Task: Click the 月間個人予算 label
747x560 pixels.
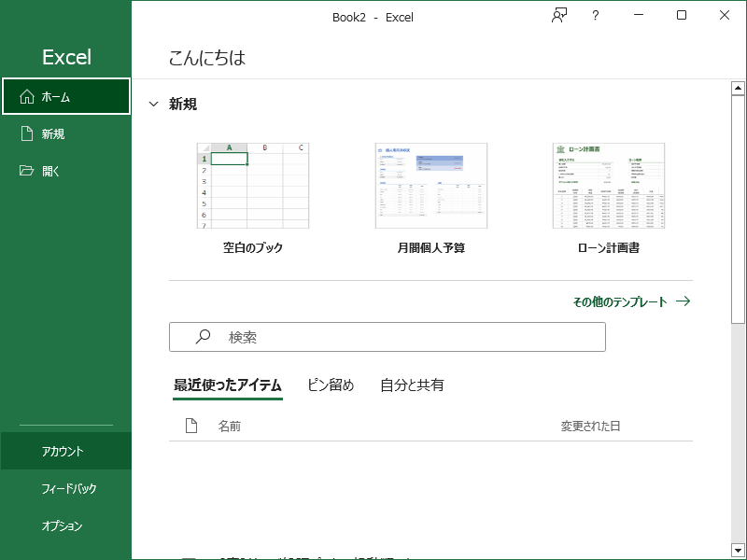Action: tap(431, 247)
